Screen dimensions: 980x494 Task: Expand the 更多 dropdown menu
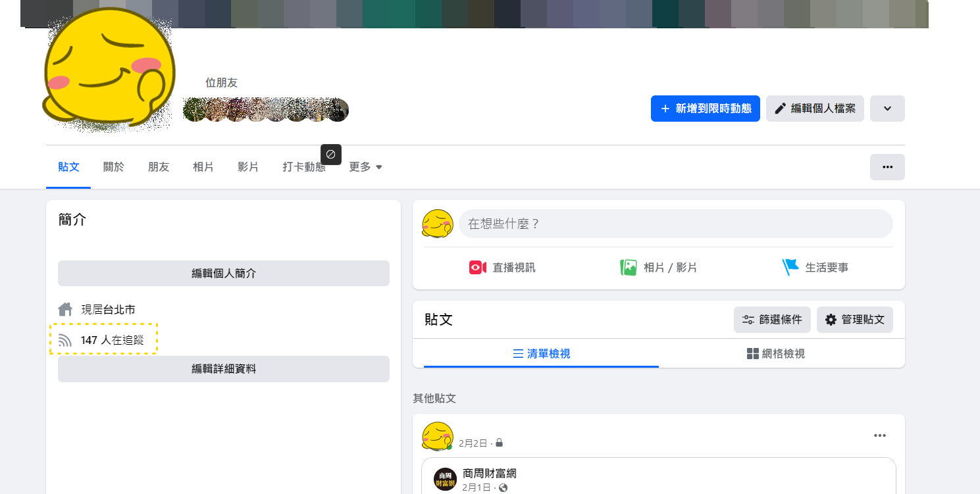[x=365, y=167]
